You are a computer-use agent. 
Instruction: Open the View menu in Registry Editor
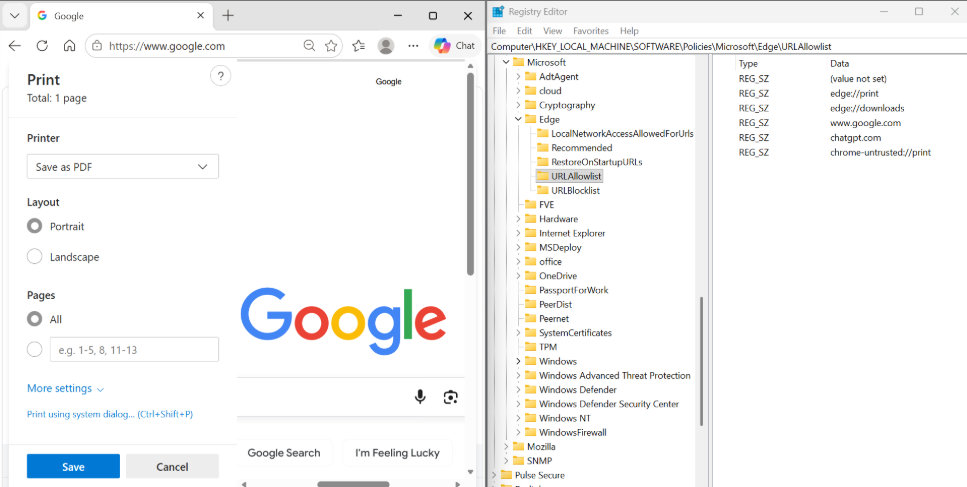(553, 31)
